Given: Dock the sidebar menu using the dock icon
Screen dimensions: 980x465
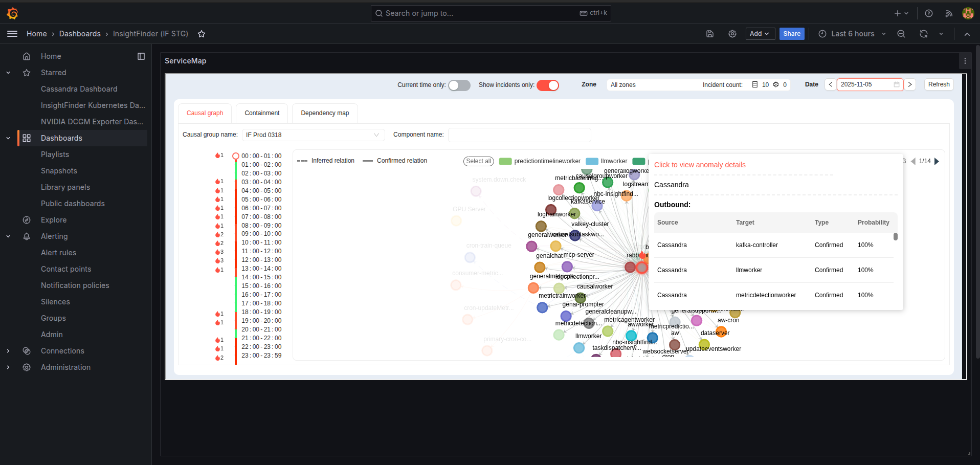Looking at the screenshot, I should [x=141, y=56].
